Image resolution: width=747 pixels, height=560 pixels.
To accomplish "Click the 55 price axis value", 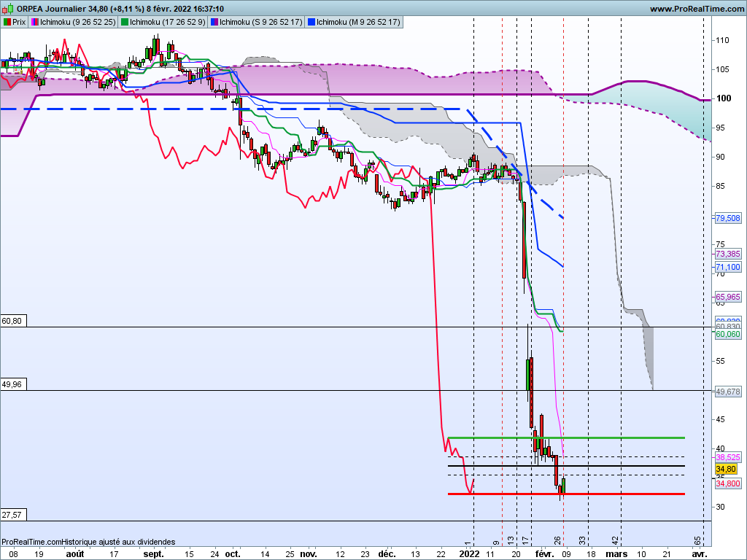I will pos(720,361).
